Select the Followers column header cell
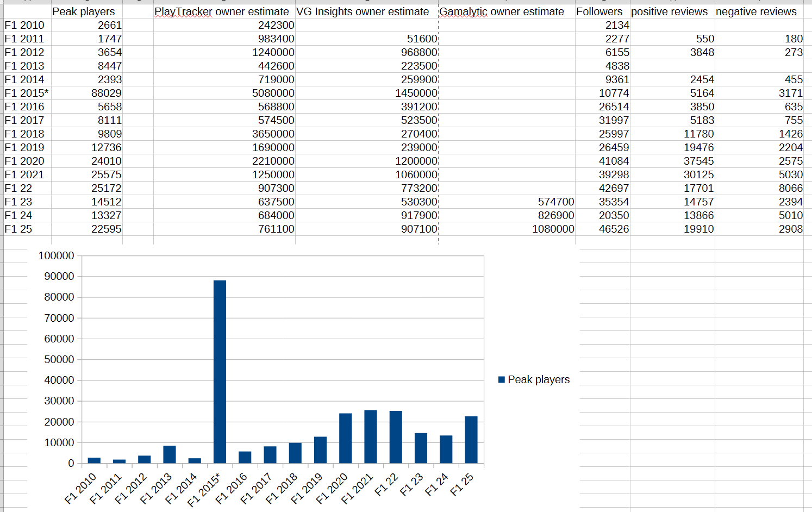The height and width of the screenshot is (512, 812). pyautogui.click(x=603, y=11)
